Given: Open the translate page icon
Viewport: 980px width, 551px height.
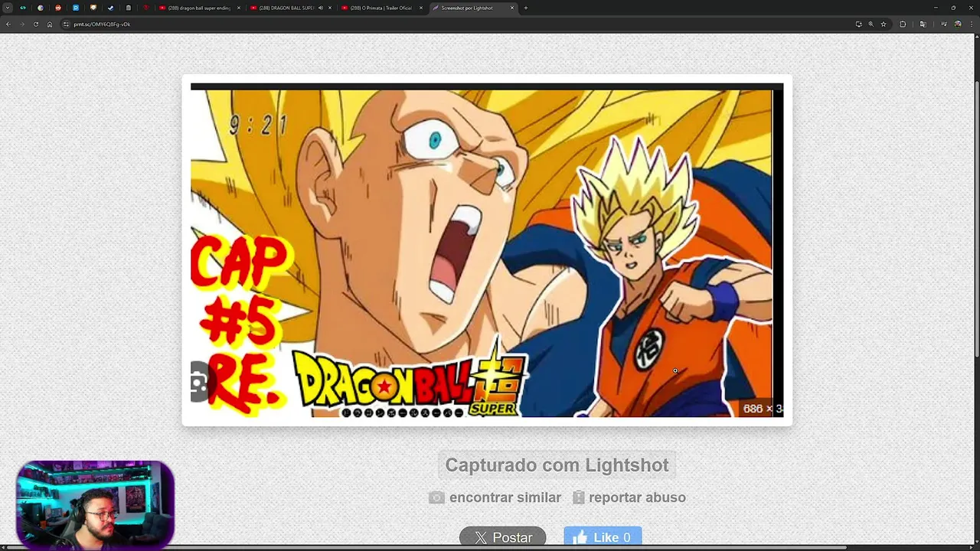Looking at the screenshot, I should click(x=923, y=24).
